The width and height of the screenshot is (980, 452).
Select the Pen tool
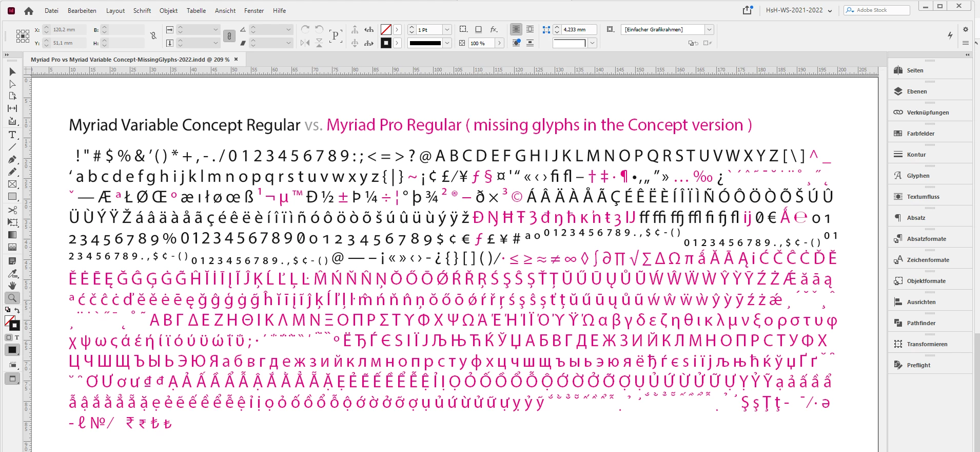pos(12,159)
